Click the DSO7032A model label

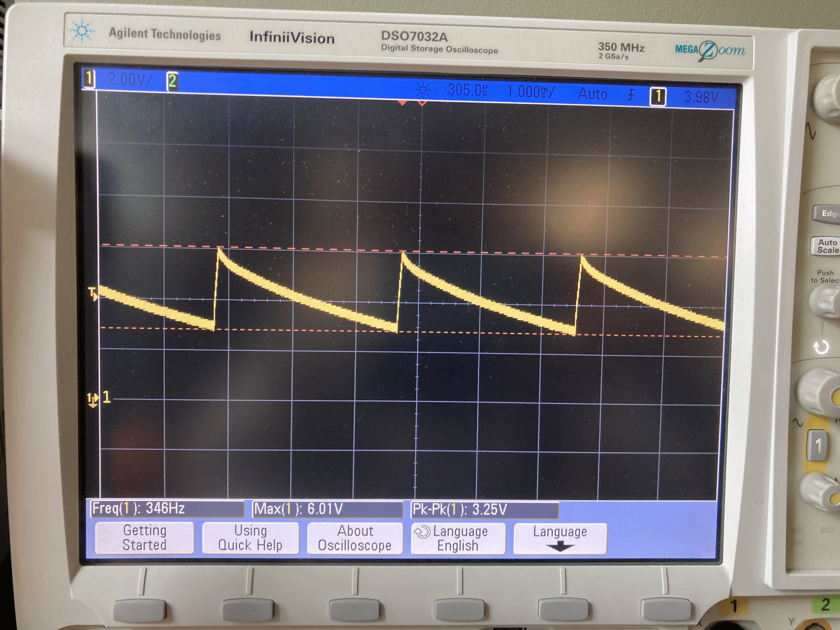pos(414,36)
